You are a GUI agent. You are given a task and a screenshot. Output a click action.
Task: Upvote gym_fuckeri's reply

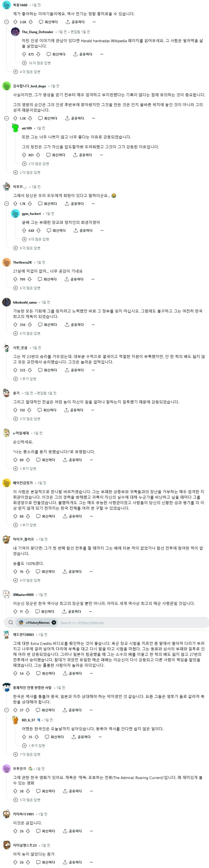click(24, 231)
